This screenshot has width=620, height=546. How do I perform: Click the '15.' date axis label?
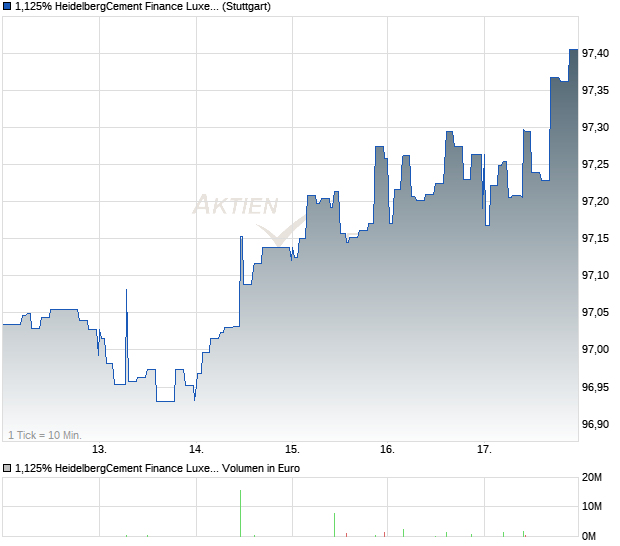pyautogui.click(x=292, y=450)
